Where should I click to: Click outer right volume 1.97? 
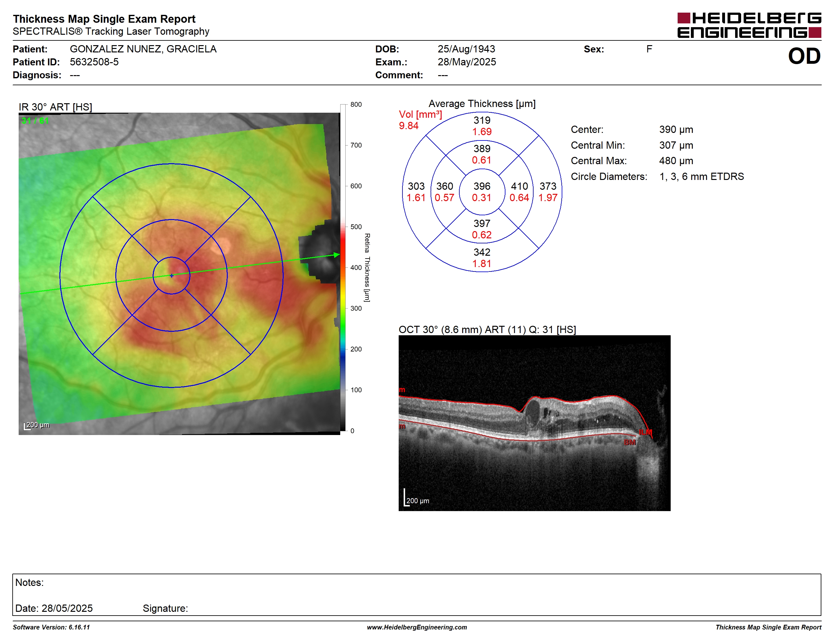(x=548, y=198)
